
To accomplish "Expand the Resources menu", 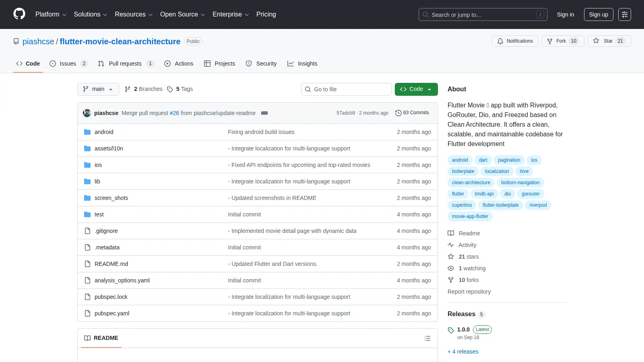I will click(x=134, y=14).
